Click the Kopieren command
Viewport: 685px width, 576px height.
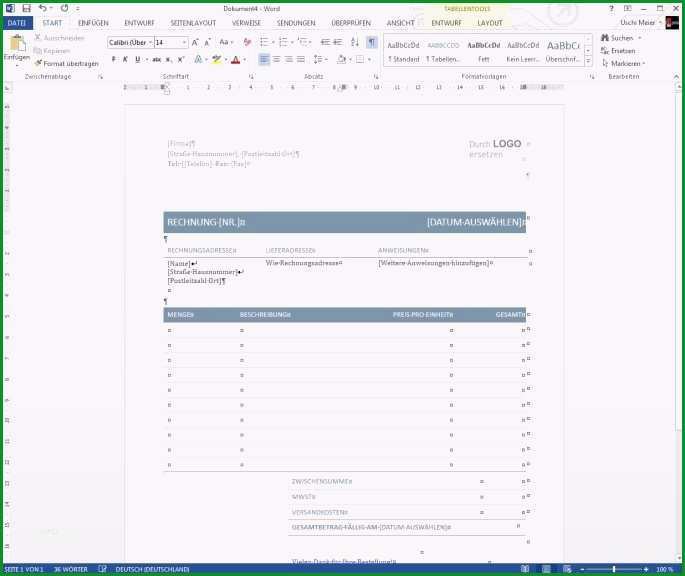(52, 51)
